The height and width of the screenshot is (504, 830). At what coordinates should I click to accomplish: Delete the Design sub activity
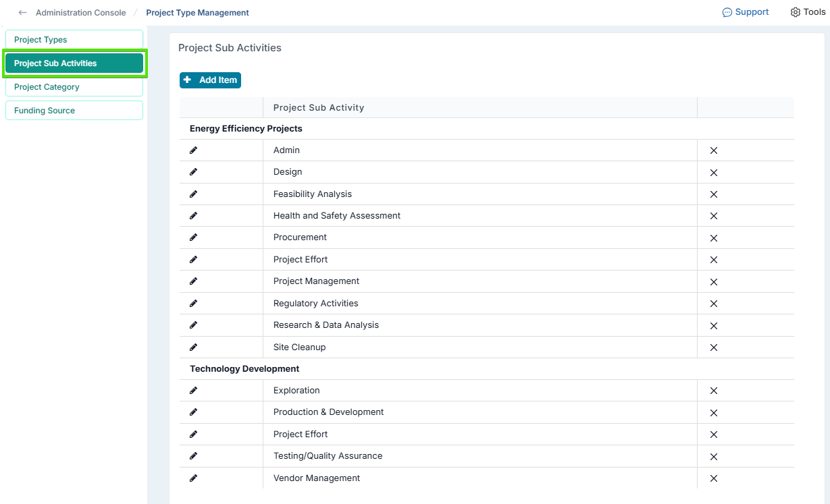(x=713, y=173)
